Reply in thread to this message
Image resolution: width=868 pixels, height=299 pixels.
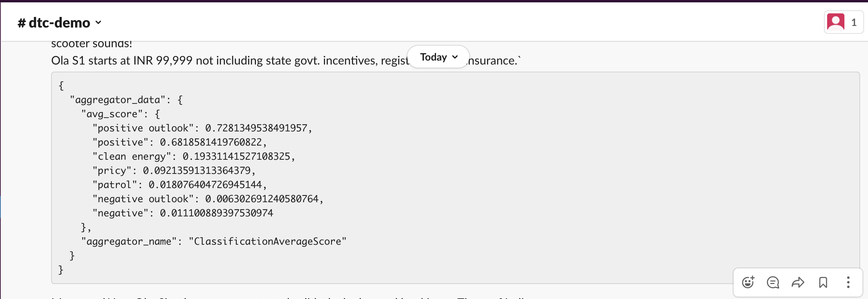pos(773,282)
